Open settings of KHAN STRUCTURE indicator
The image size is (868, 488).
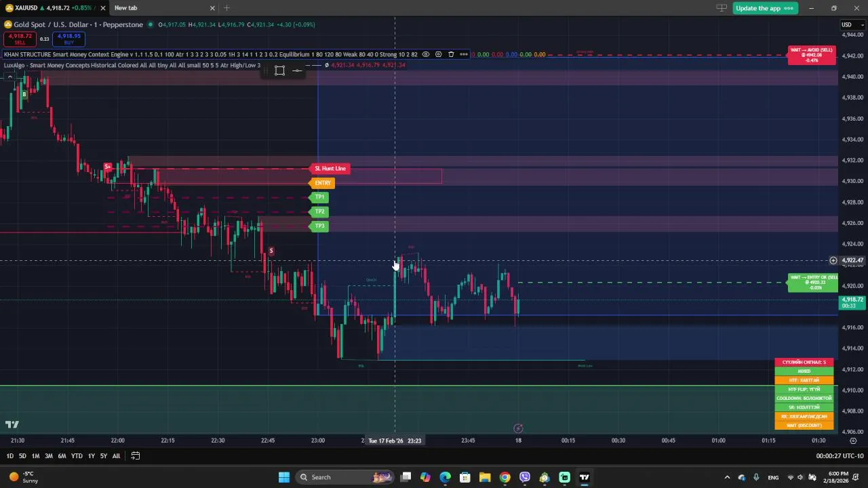[x=438, y=54]
